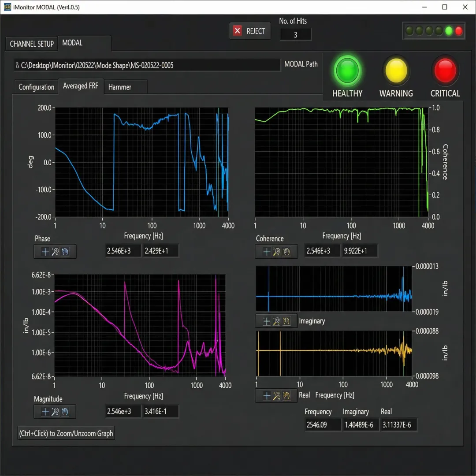Screen dimensions: 476x476
Task: Click the bright green LED in status strip
Action: click(449, 31)
